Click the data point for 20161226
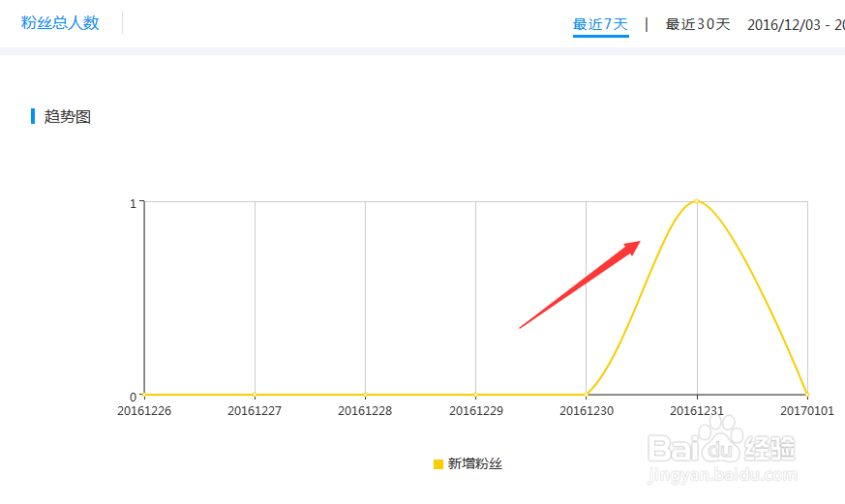845x504 pixels. click(x=145, y=395)
